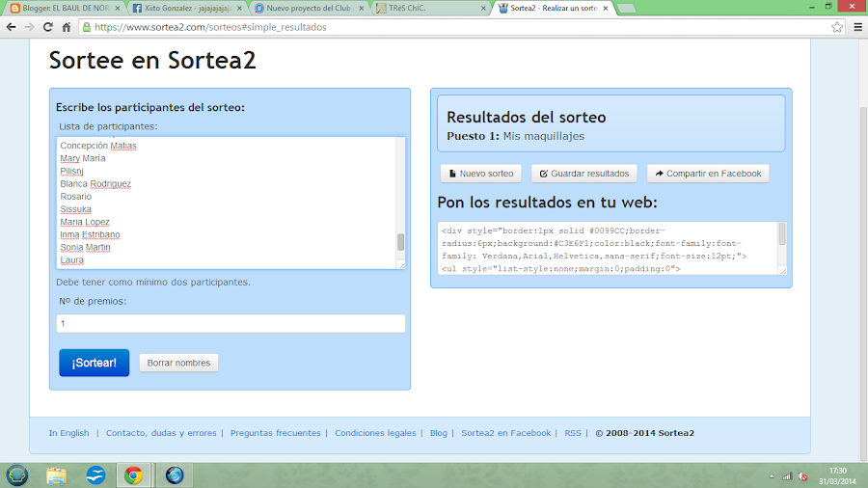868x488 pixels.
Task: Bookmark this page with the star icon
Action: [837, 27]
